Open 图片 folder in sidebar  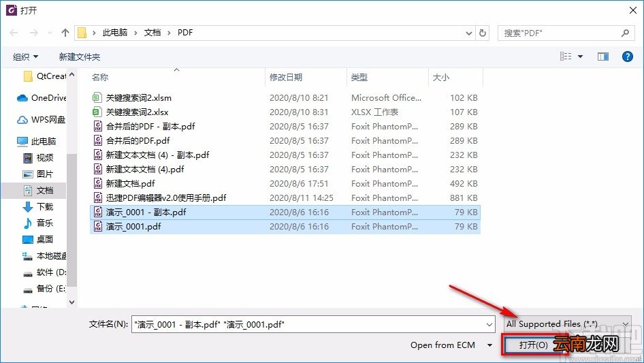pos(38,174)
